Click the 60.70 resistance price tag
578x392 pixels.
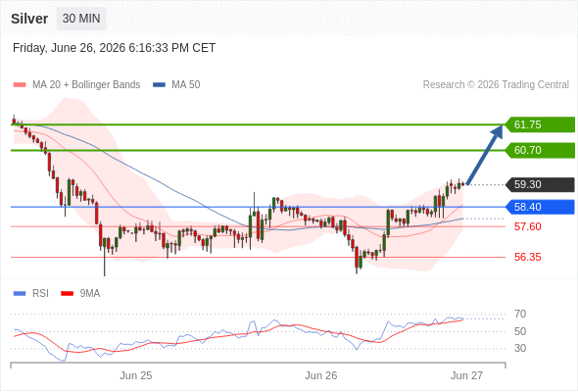(x=540, y=151)
